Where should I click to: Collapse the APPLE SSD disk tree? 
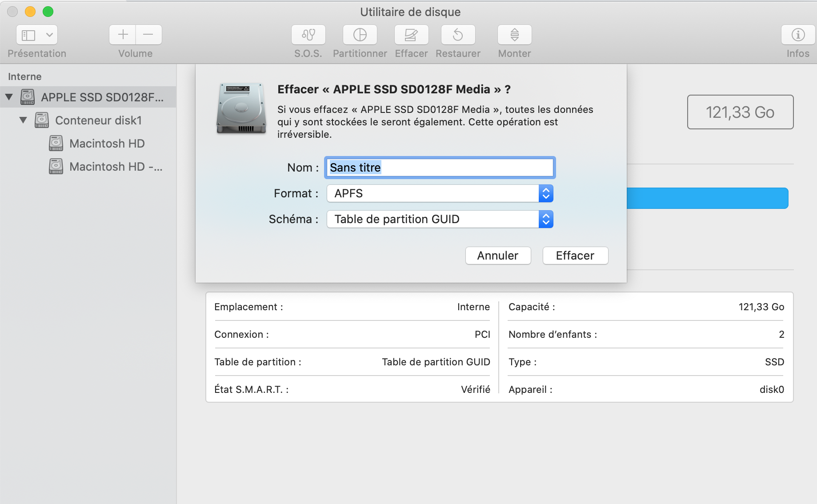coord(9,97)
